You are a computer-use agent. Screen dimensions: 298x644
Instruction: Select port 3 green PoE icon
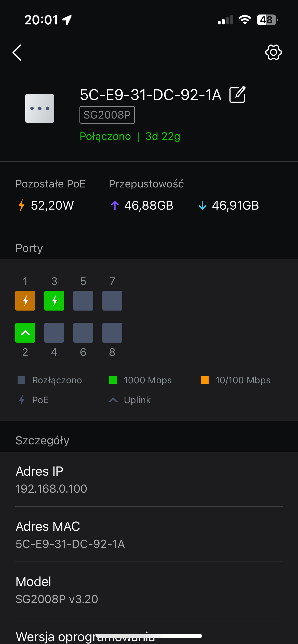54,301
